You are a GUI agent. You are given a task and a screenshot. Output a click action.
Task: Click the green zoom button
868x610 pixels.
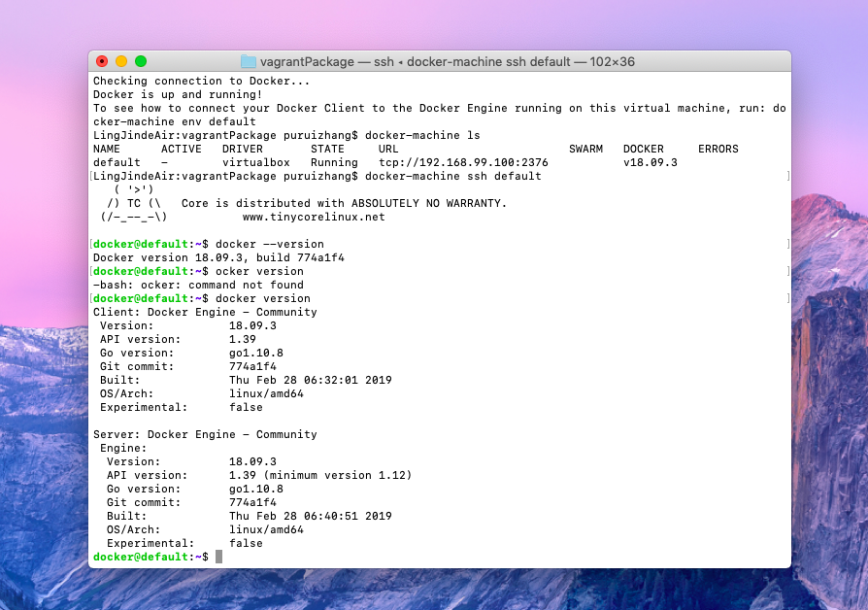tap(141, 61)
